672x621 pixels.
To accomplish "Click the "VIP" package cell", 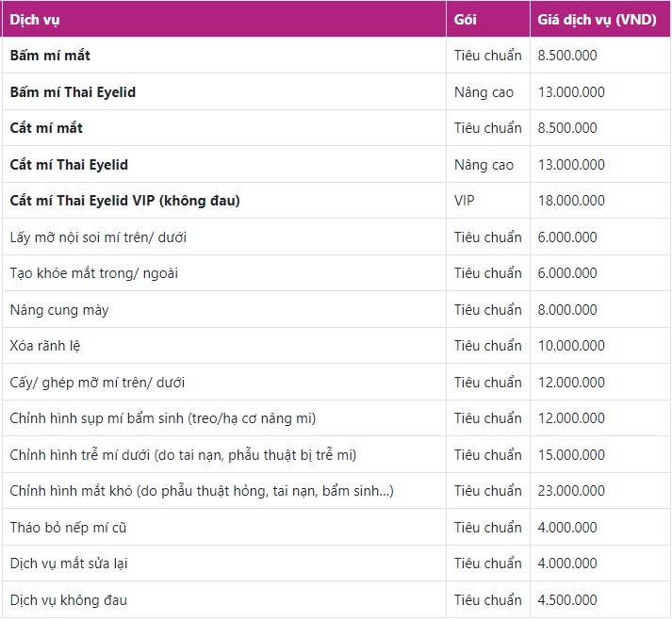I will click(465, 201).
